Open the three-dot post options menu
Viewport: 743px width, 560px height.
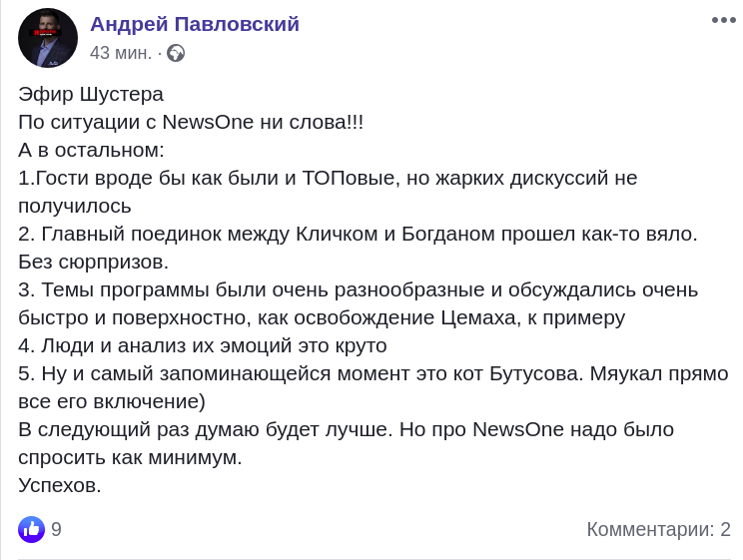(723, 20)
